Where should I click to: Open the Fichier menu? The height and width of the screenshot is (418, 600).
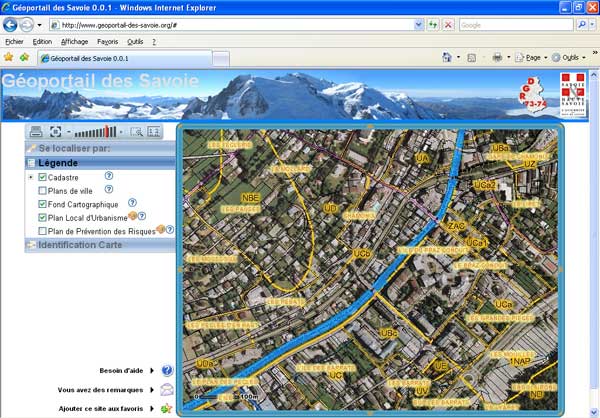click(x=14, y=42)
